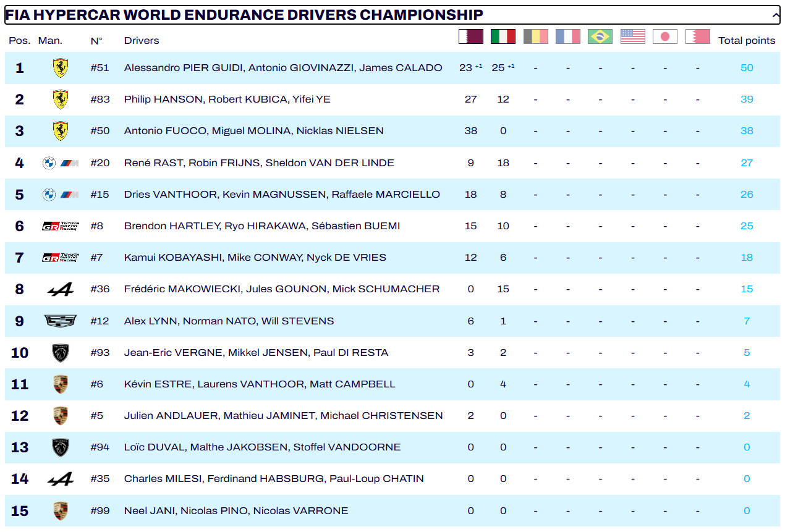Select the Brazil flag column header

600,37
